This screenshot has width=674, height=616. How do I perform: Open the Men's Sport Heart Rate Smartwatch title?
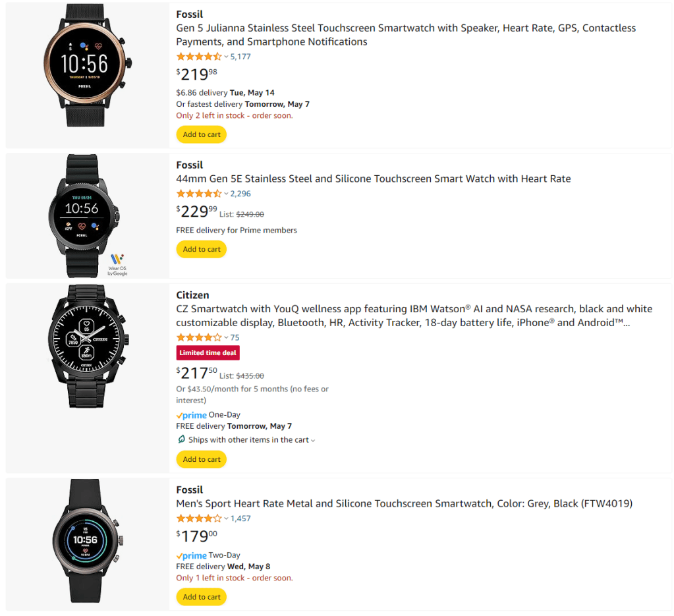pyautogui.click(x=404, y=503)
